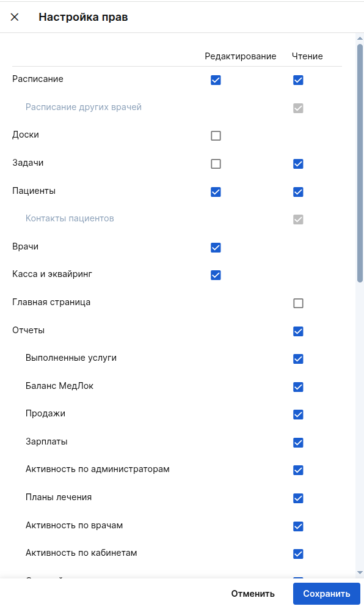This screenshot has height=609, width=364.
Task: Disable reading permission for Пациенты
Action: 298,191
